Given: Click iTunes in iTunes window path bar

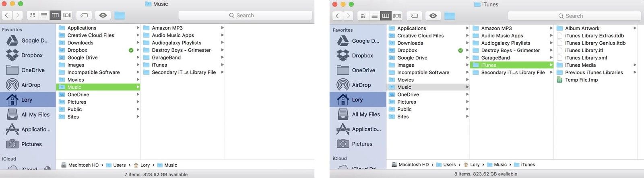Looking at the screenshot, I should pyautogui.click(x=524, y=164).
